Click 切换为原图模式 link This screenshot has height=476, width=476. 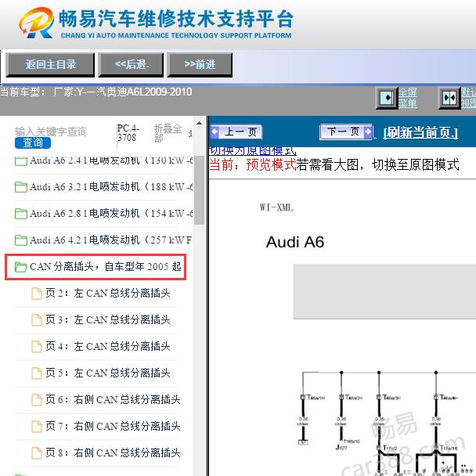[x=252, y=151]
